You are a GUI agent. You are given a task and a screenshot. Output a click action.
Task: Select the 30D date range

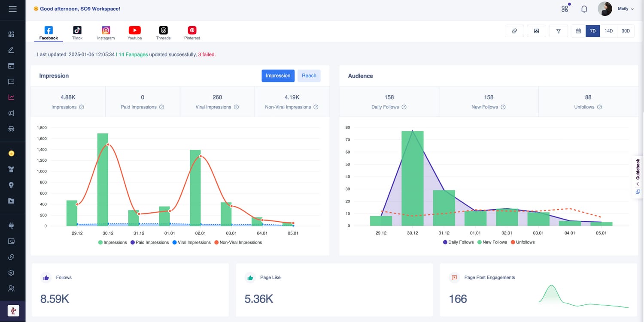pos(626,31)
